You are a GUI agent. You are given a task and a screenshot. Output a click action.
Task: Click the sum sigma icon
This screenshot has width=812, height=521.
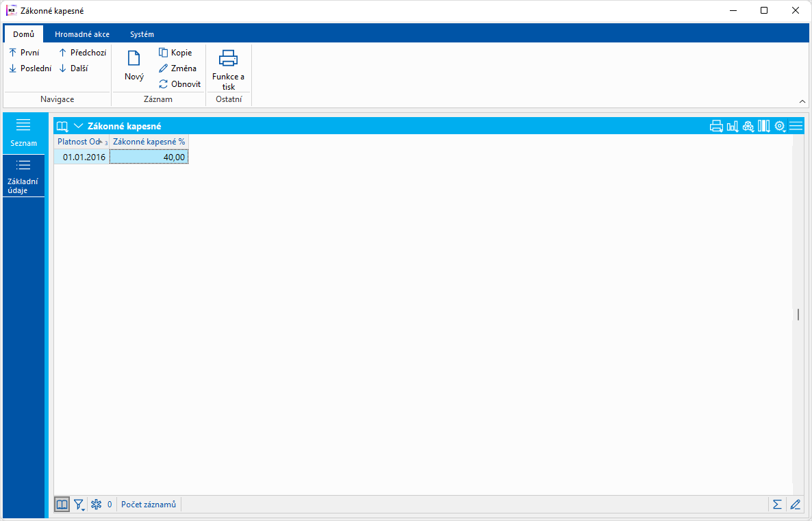[x=777, y=505]
